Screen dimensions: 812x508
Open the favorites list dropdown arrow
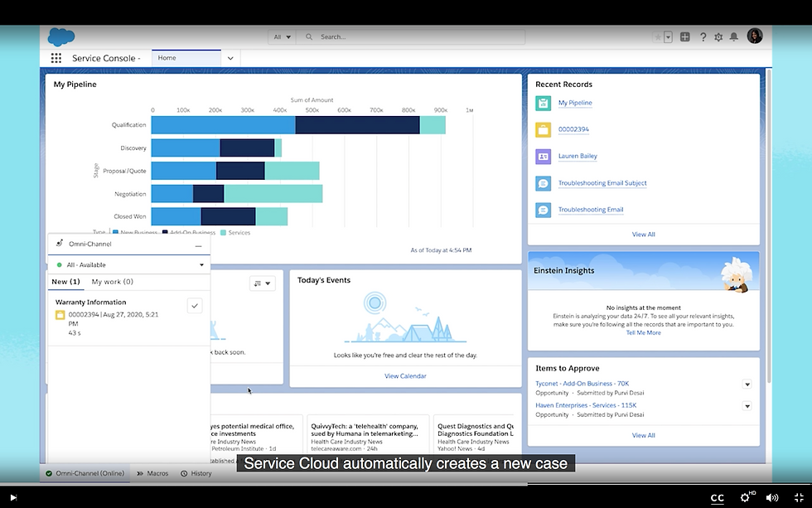coord(668,36)
